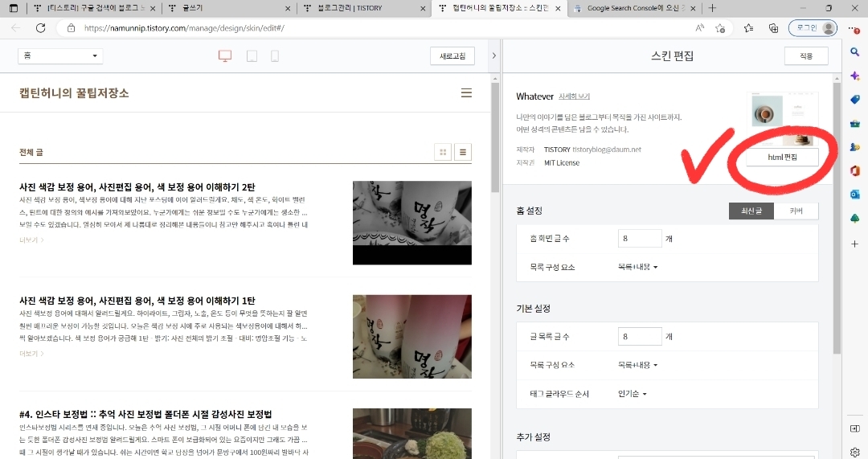The width and height of the screenshot is (868, 459).
Task: Click the html 편집 button
Action: coord(782,158)
